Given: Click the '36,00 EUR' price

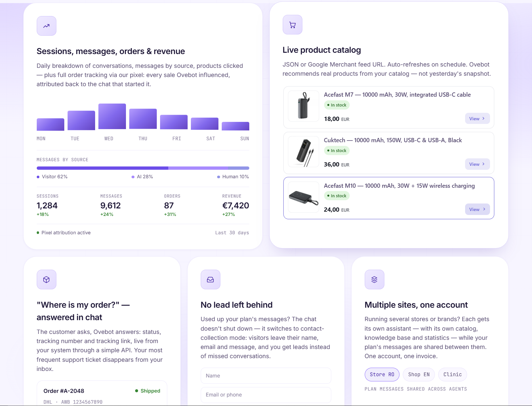Looking at the screenshot, I should (337, 164).
